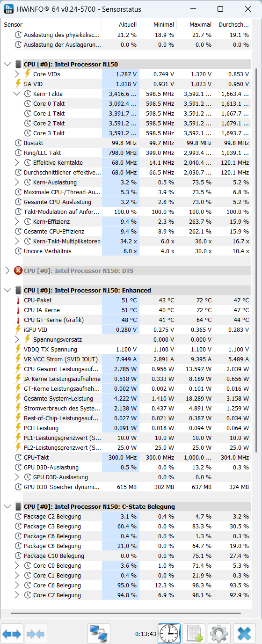Click lightning icon beside PCH Leistung
Image resolution: width=262 pixels, height=644 pixels.
pyautogui.click(x=18, y=428)
